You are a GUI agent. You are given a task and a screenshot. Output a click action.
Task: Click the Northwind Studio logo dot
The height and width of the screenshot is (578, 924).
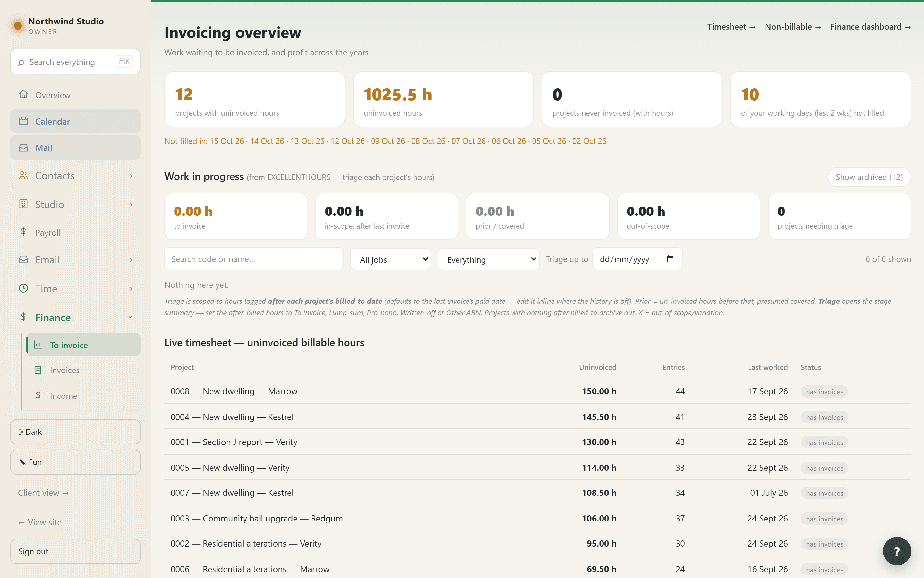coord(18,26)
